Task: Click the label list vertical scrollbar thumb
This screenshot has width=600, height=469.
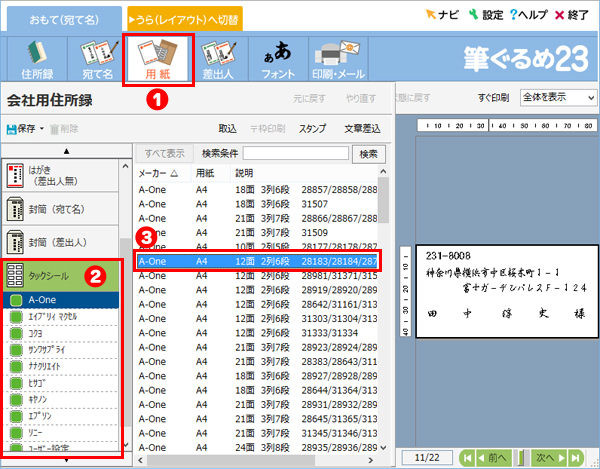Action: coord(383,200)
